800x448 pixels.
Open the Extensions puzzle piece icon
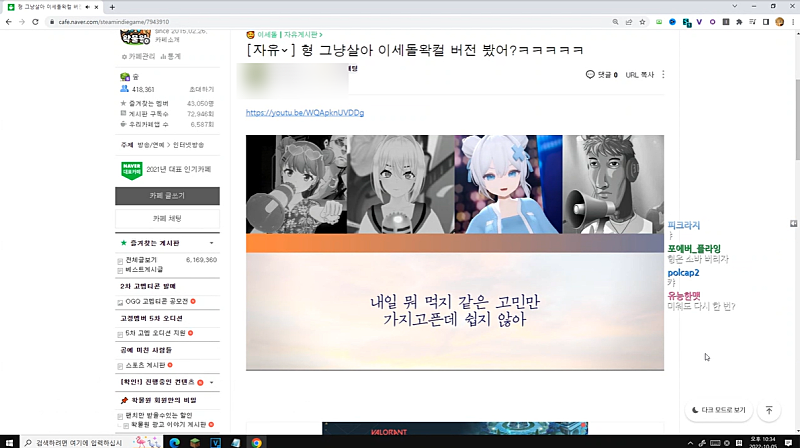click(739, 22)
